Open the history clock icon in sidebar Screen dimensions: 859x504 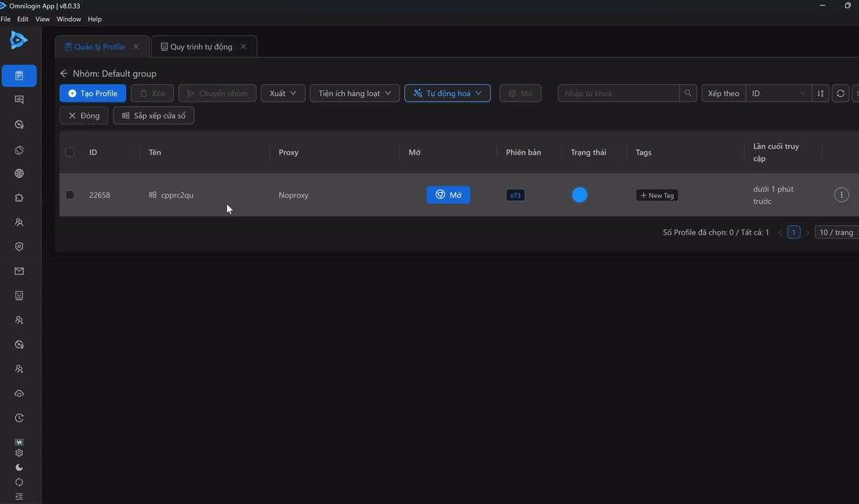(x=18, y=418)
